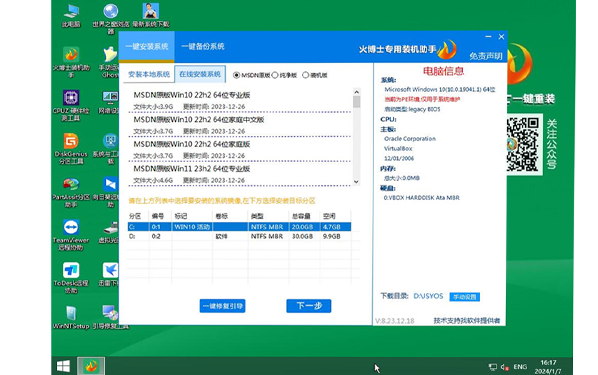Select MSDN原版Win10 22h2 64位家庭中文版 entry
Viewport: 598px width, 375px height.
tap(240, 125)
